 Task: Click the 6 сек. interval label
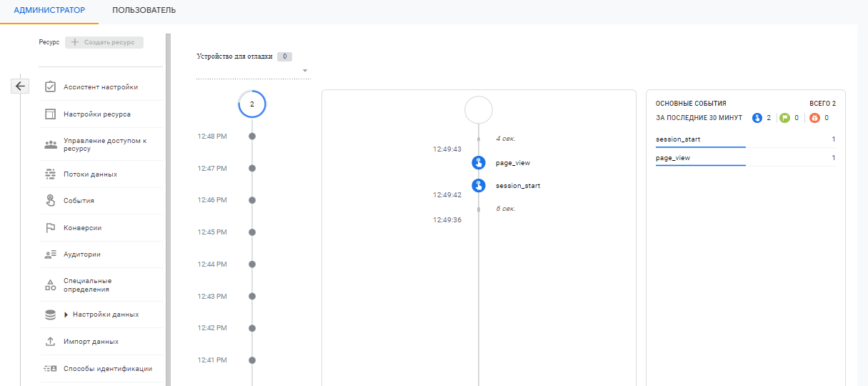click(x=506, y=209)
